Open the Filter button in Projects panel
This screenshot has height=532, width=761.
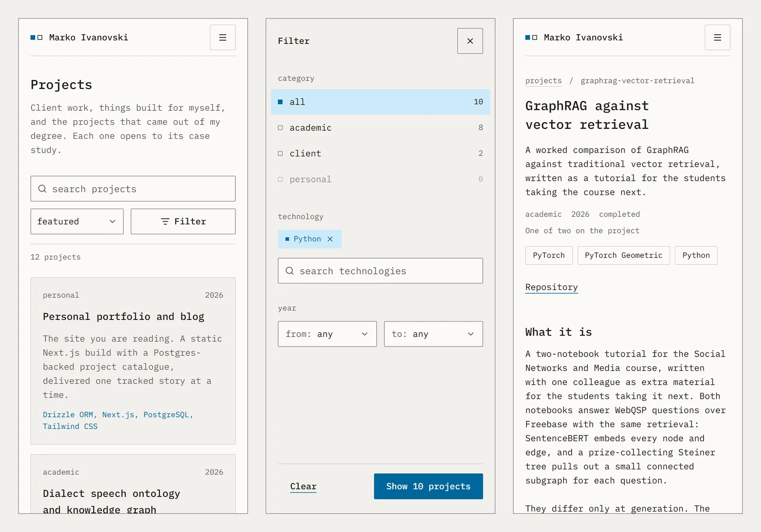[x=183, y=222]
